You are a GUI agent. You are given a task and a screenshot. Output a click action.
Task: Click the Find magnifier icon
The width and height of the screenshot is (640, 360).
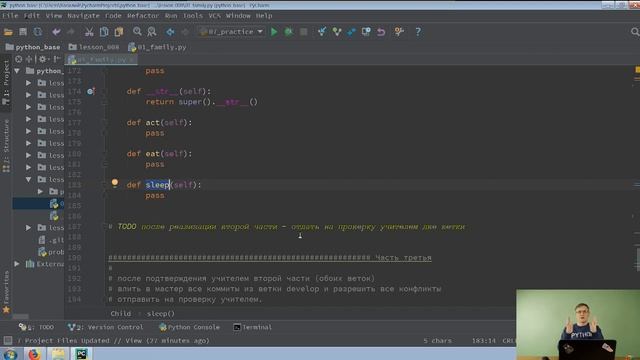137,32
